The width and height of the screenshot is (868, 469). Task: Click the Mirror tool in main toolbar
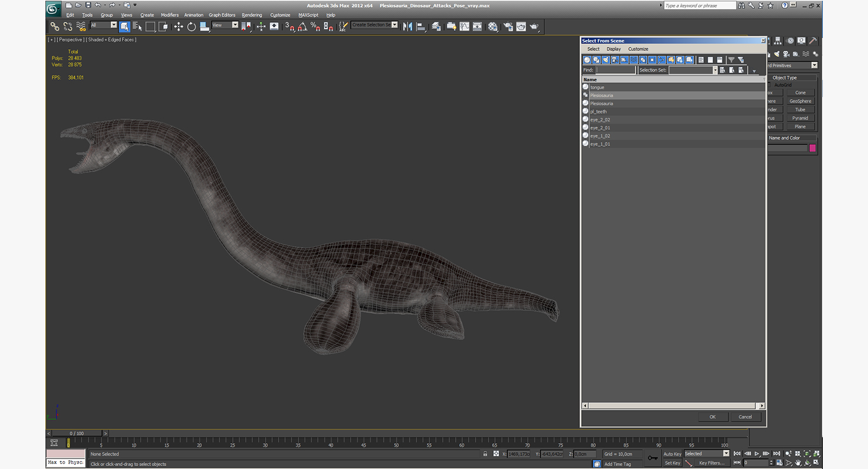pyautogui.click(x=407, y=26)
